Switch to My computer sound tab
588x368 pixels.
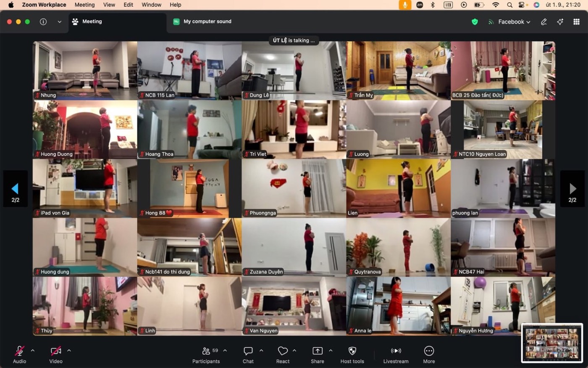pos(202,21)
